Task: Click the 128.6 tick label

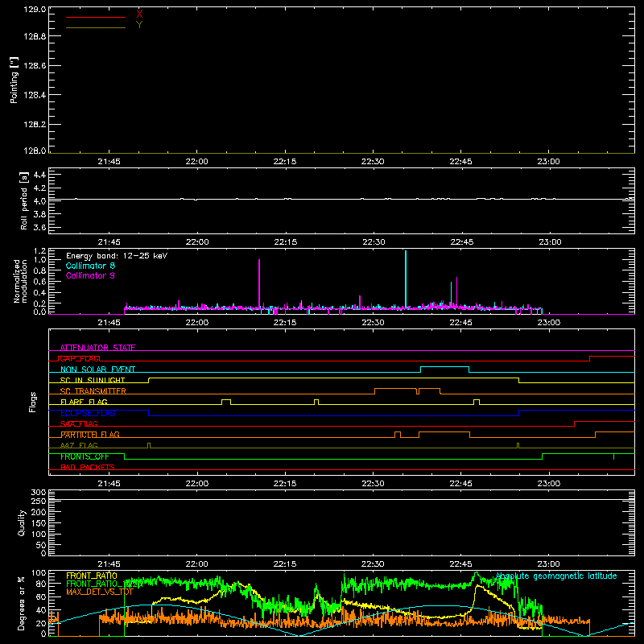Action: [x=35, y=65]
